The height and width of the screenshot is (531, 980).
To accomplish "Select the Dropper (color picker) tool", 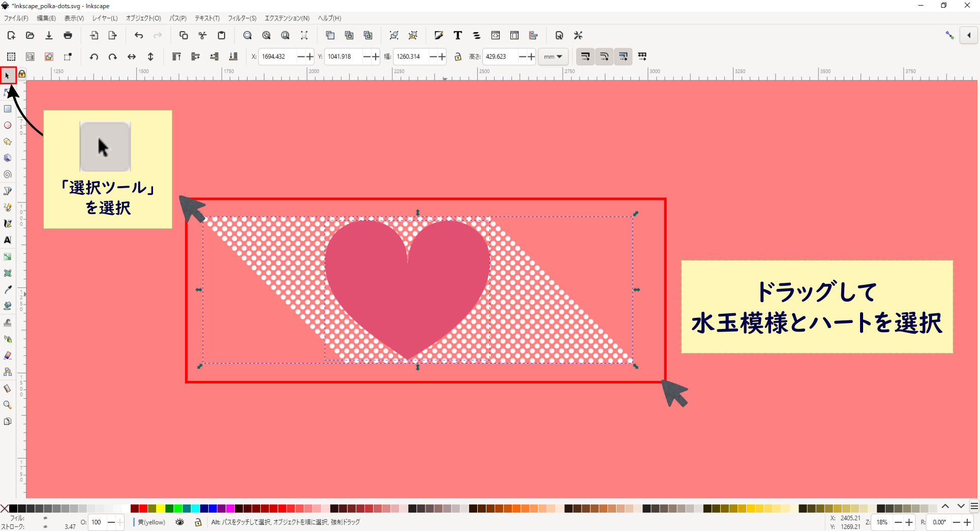I will 8,289.
